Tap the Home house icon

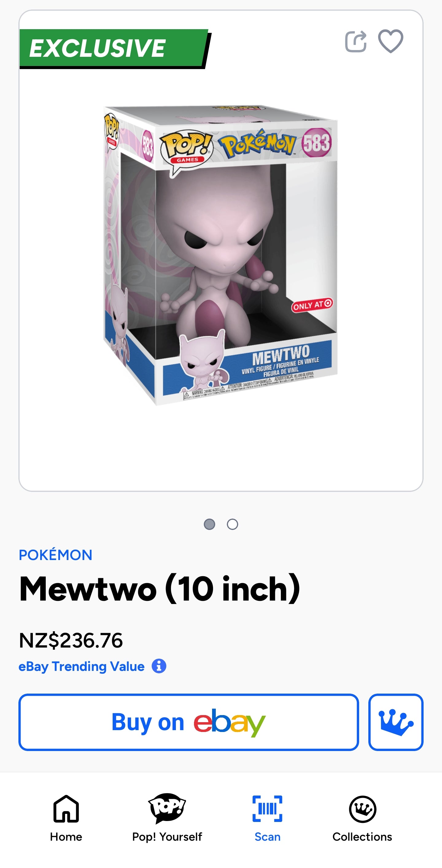66,809
